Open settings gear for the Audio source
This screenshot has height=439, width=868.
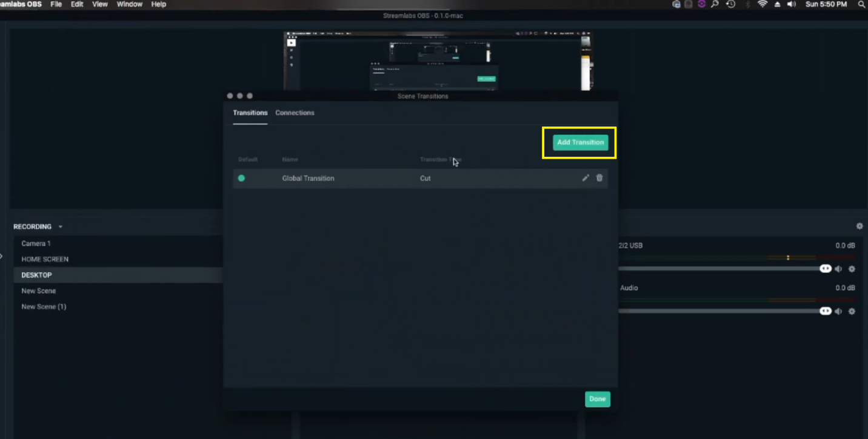[852, 311]
